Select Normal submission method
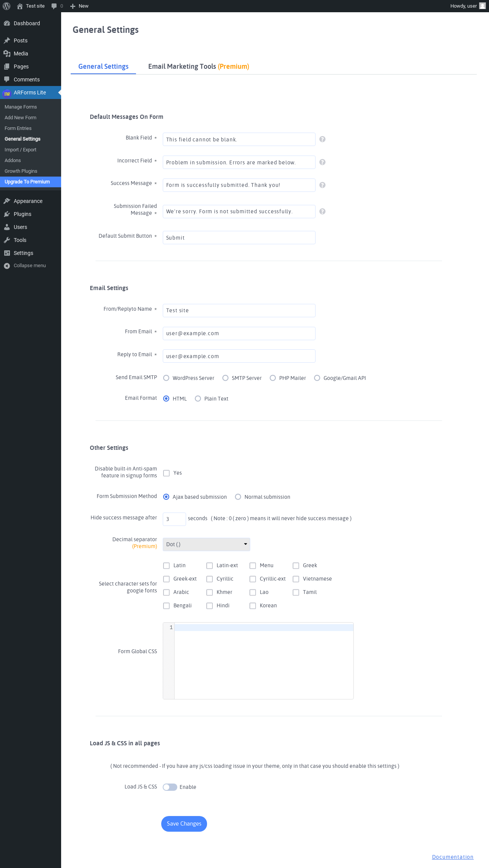The height and width of the screenshot is (868, 489). point(238,497)
